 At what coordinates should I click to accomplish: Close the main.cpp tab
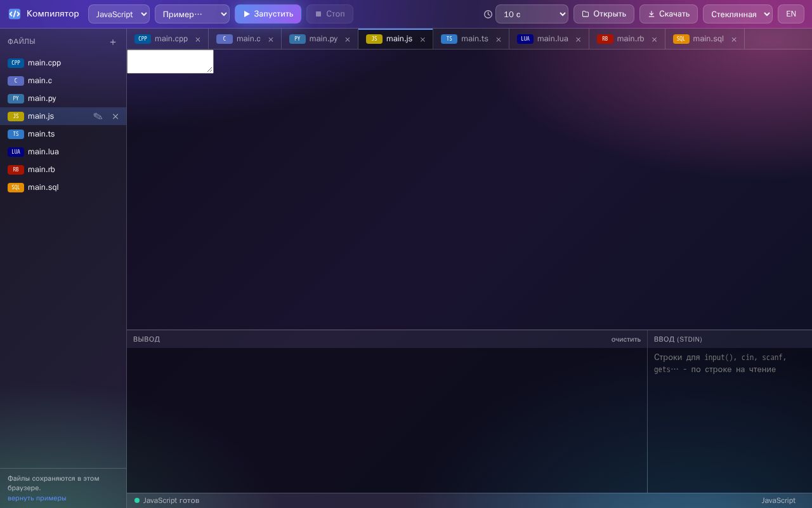pos(198,39)
